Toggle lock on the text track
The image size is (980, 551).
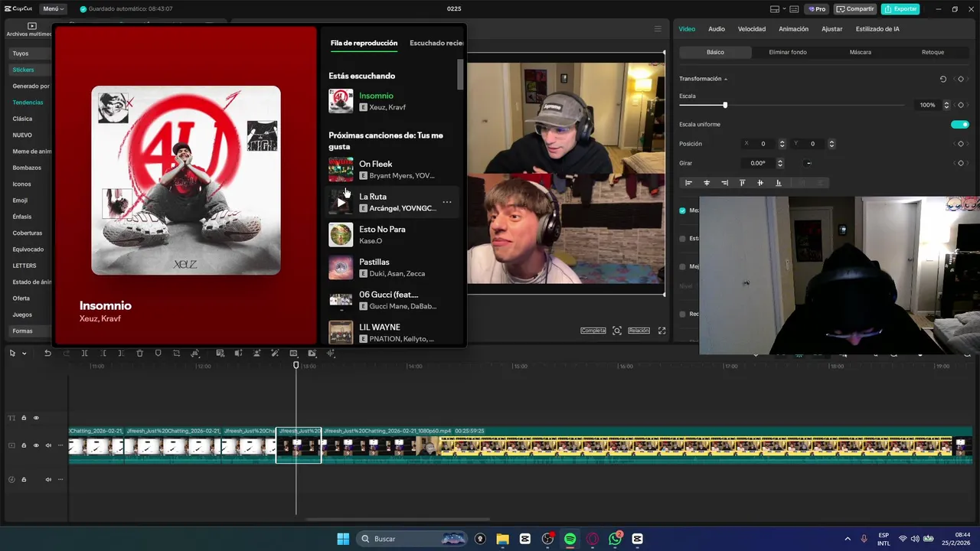click(x=24, y=418)
